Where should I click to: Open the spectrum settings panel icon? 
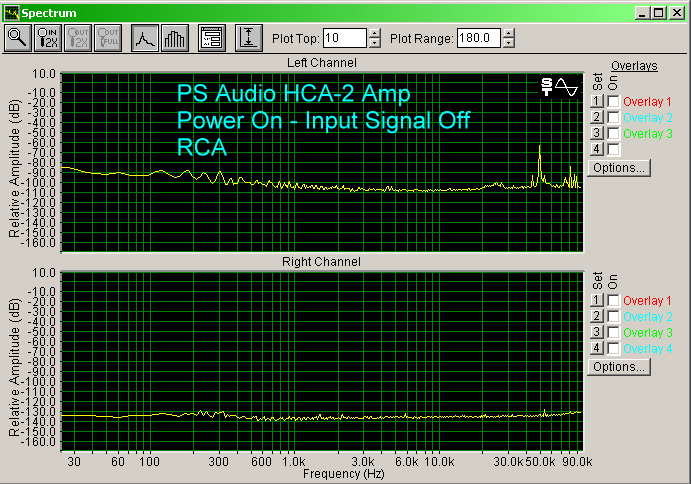pos(211,38)
